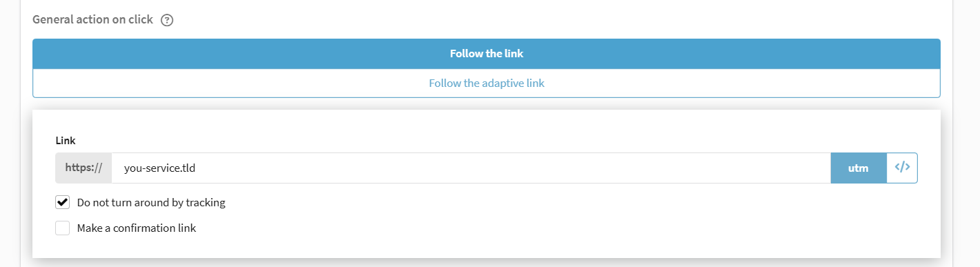Click the Make a confirmation link label text
The width and height of the screenshot is (980, 267).
click(137, 228)
